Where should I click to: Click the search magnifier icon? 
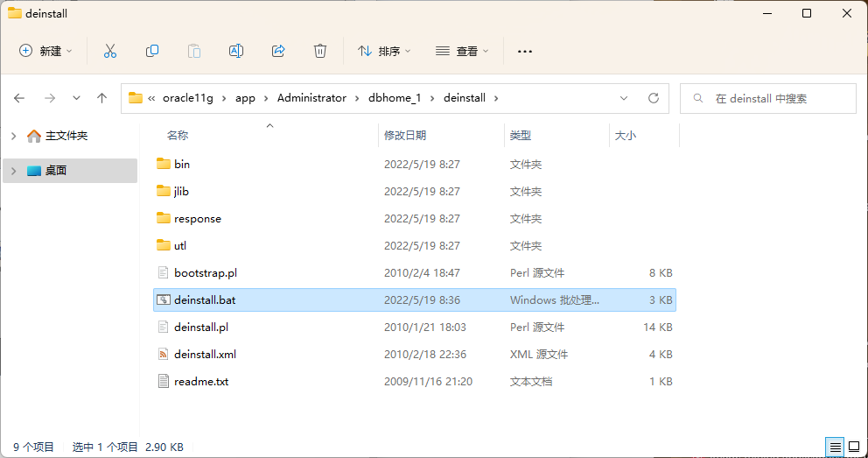tap(698, 98)
